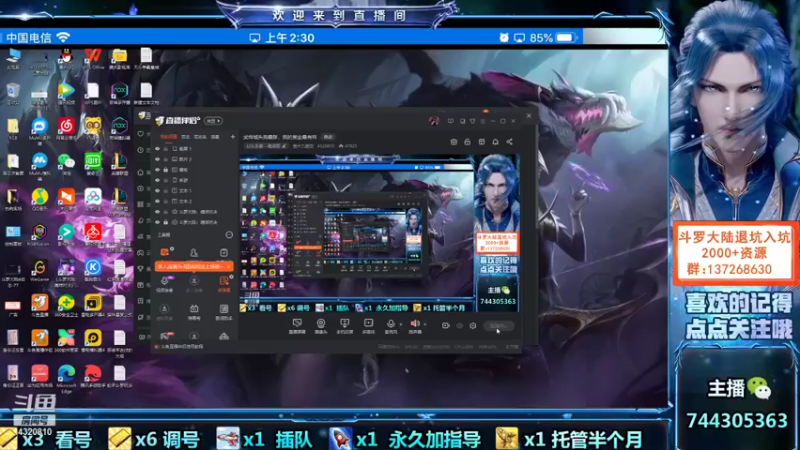This screenshot has height=450, width=800.
Task: Select the 文本 2 row in source list
Action: pyautogui.click(x=195, y=201)
